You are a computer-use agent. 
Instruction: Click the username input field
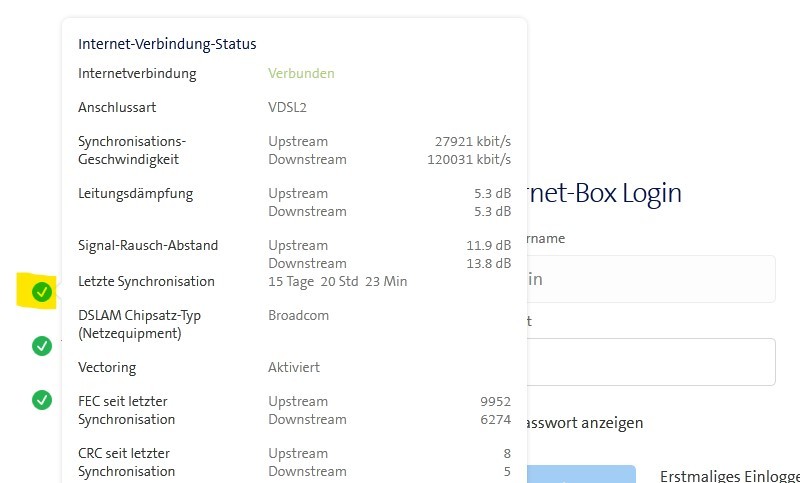[650, 279]
